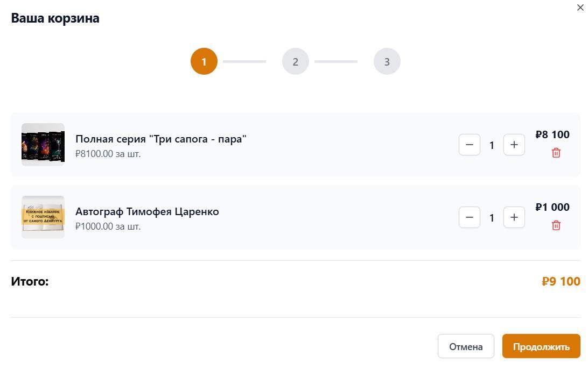Click the "Ваша корзина" heading
The width and height of the screenshot is (588, 370).
[55, 18]
